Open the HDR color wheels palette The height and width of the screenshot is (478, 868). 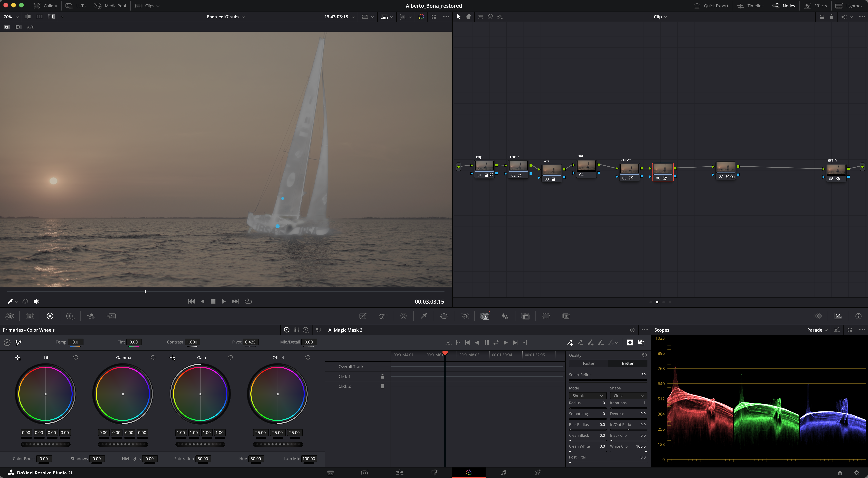pos(70,316)
